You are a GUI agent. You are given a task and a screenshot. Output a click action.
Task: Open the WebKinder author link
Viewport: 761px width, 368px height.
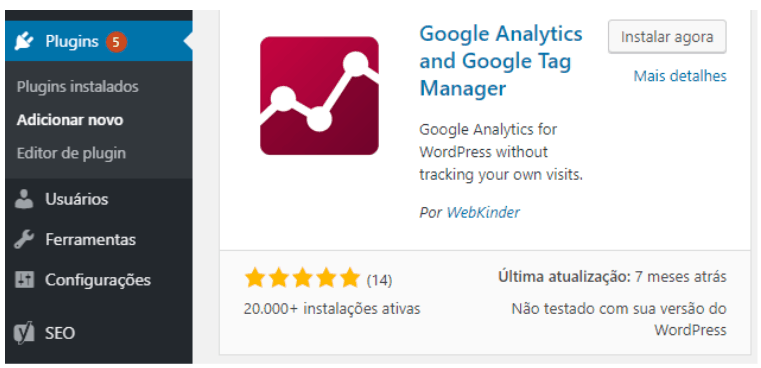click(483, 213)
